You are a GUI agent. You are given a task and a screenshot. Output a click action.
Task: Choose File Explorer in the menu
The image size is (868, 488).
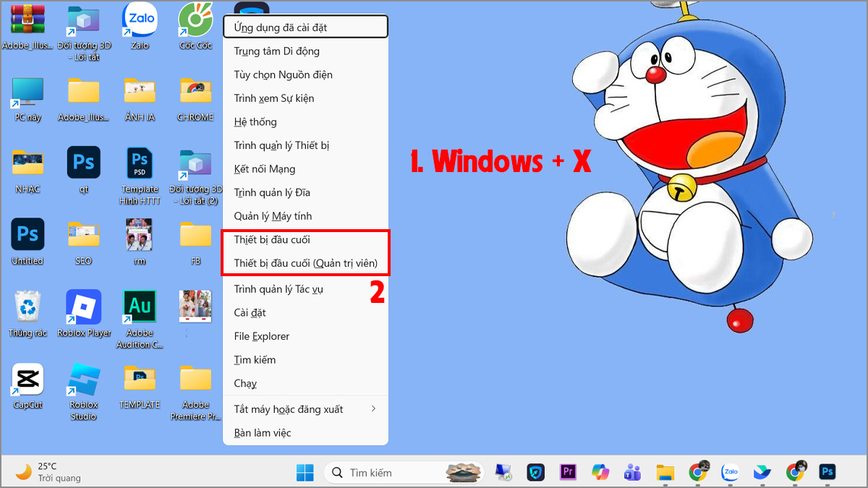[x=305, y=336]
